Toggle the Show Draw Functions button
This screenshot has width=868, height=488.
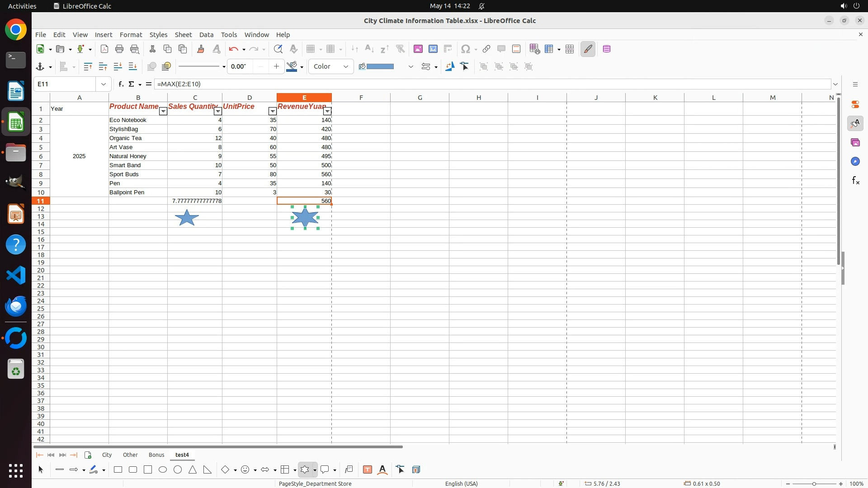(588, 49)
